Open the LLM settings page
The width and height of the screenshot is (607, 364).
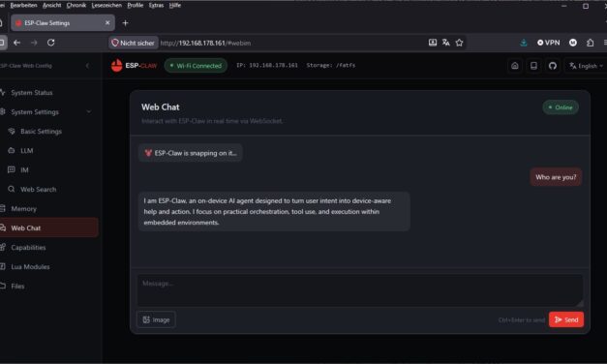pos(27,151)
